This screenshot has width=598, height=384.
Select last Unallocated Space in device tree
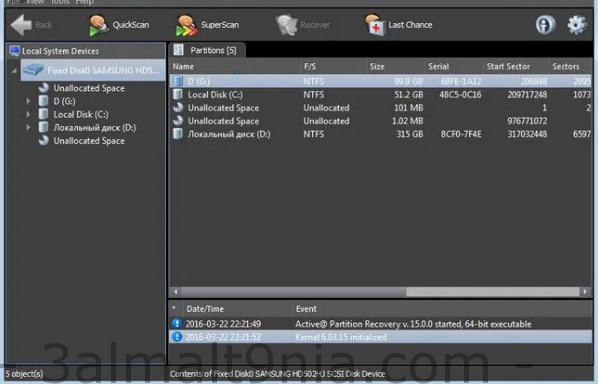89,141
